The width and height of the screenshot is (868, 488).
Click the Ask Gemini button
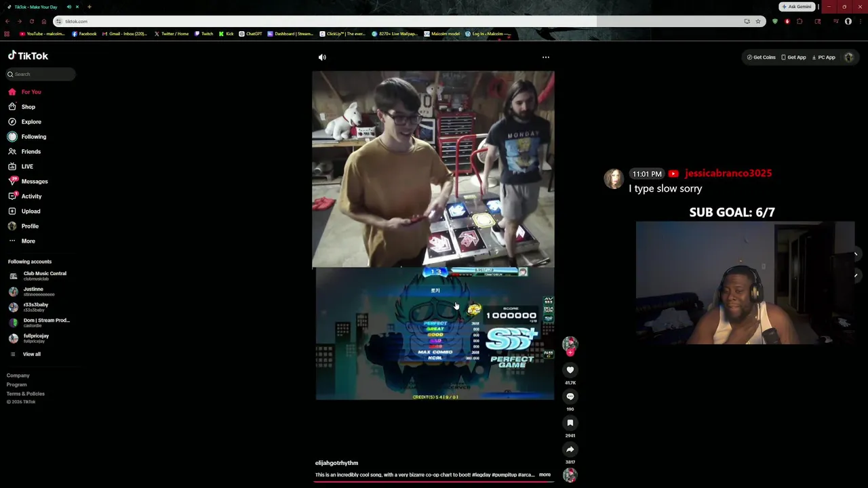point(797,7)
